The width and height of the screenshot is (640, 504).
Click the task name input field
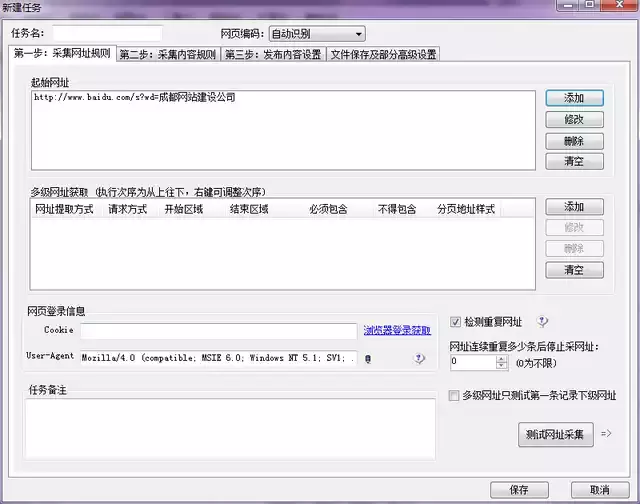point(107,33)
